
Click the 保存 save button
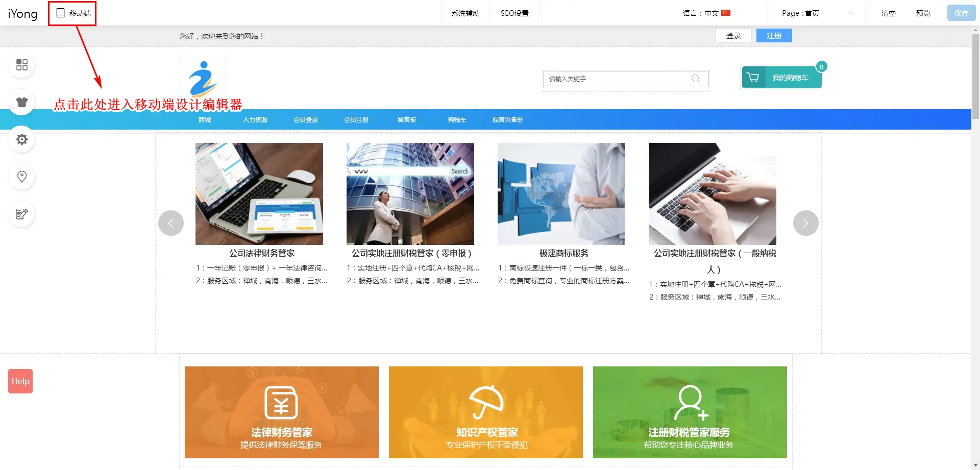(x=961, y=13)
